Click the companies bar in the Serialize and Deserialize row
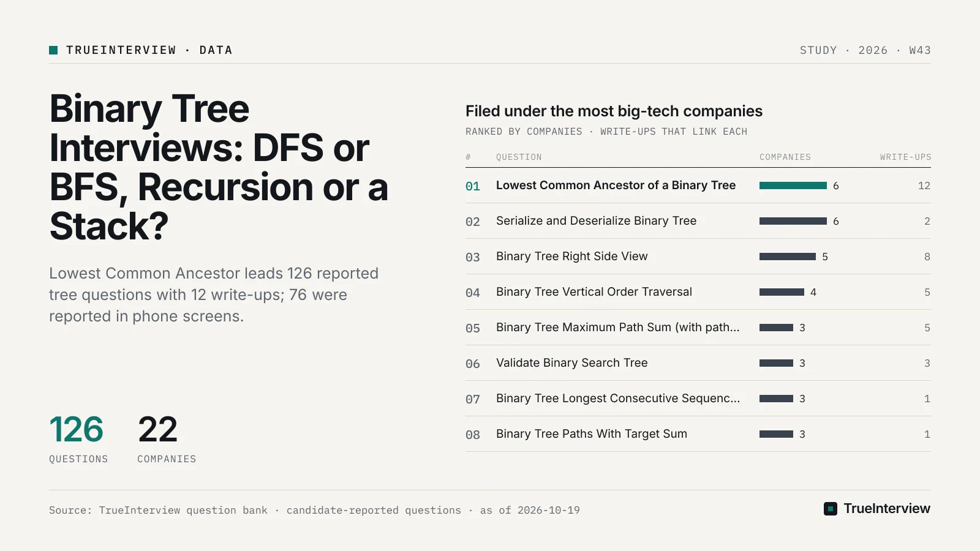980x551 pixels. 793,221
